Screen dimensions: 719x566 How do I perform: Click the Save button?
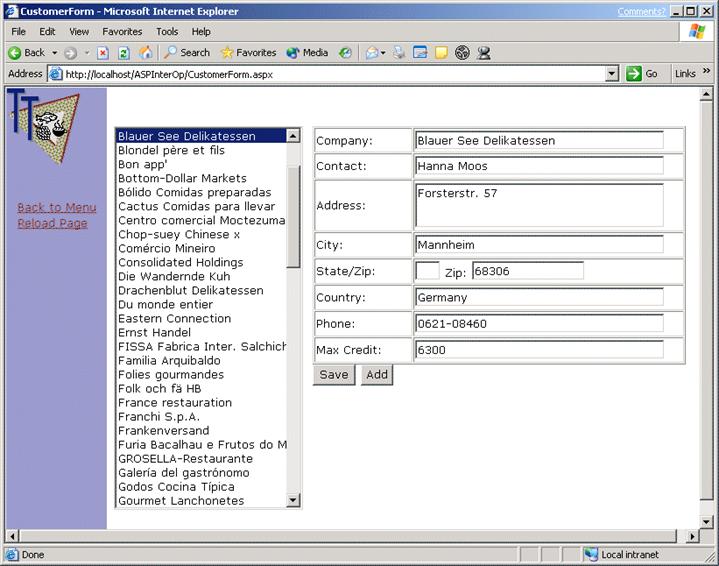pyautogui.click(x=333, y=375)
